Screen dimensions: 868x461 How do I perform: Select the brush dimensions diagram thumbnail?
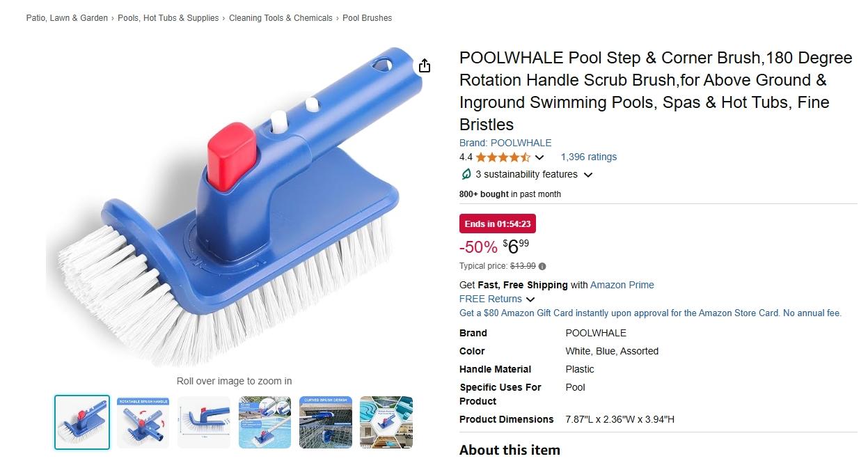click(x=203, y=423)
